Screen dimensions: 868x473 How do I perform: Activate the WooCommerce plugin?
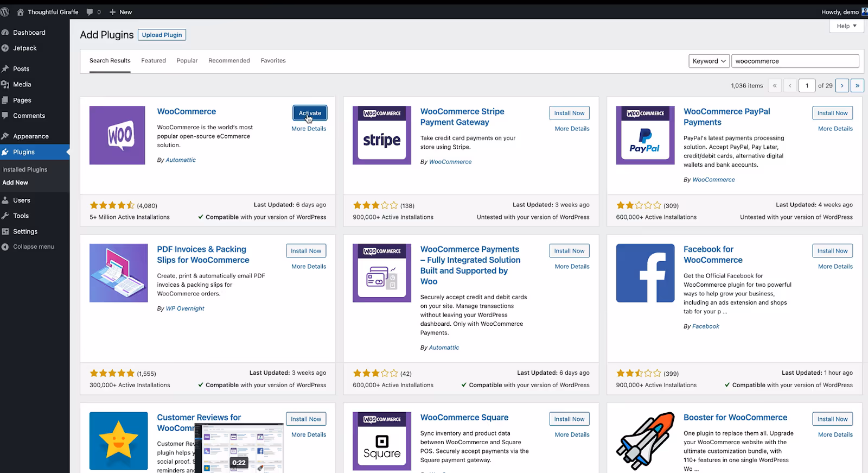(310, 113)
